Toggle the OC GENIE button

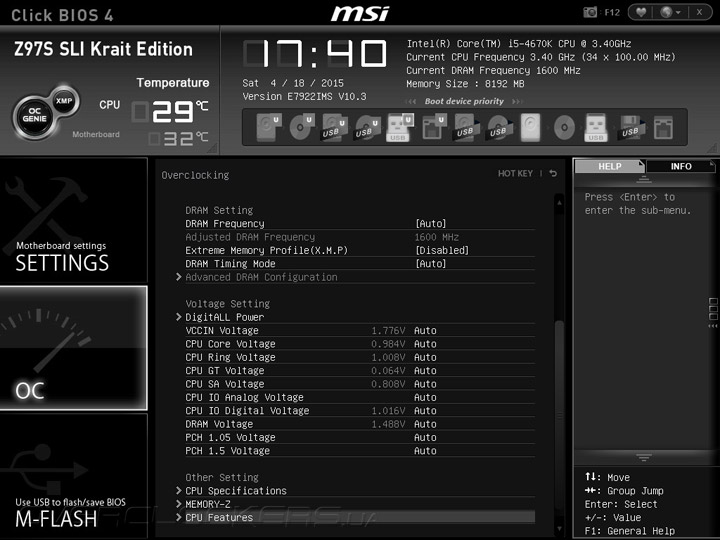34,115
